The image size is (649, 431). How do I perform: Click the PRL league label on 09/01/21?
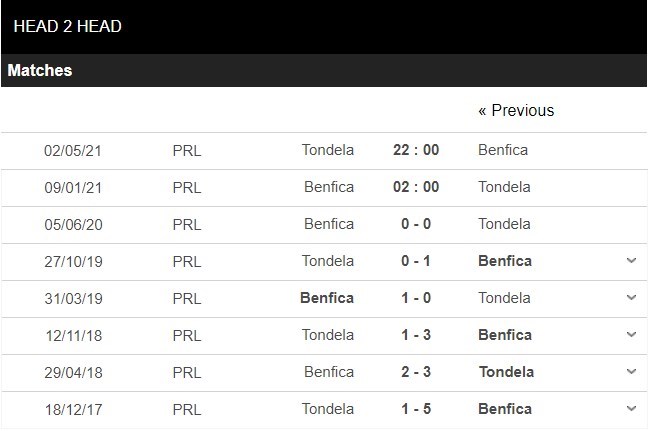coord(187,187)
